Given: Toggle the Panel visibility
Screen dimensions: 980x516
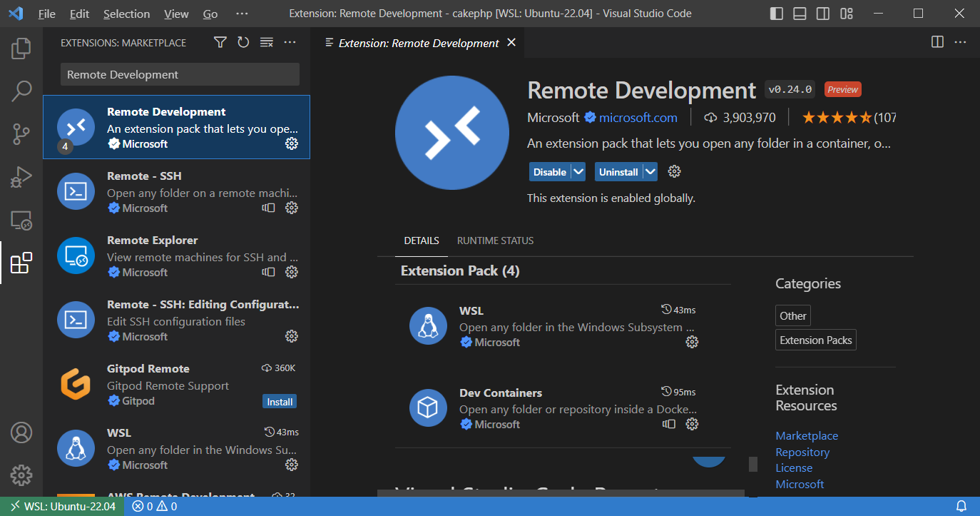Looking at the screenshot, I should point(799,13).
